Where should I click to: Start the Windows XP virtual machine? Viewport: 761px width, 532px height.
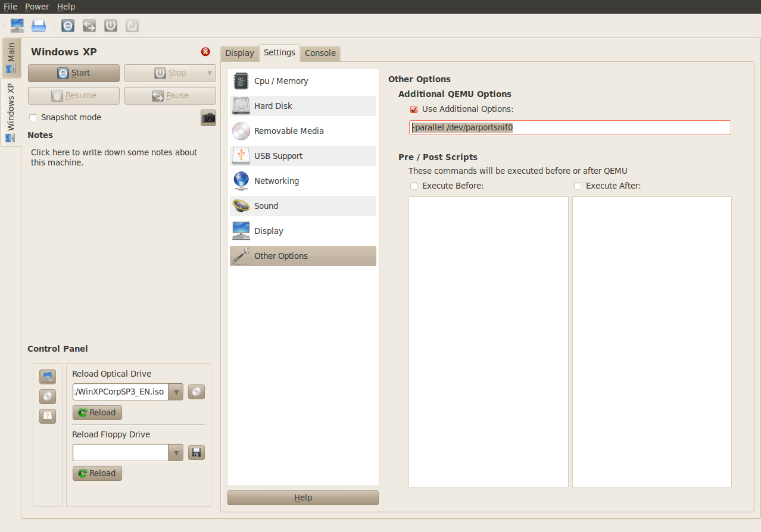point(74,73)
